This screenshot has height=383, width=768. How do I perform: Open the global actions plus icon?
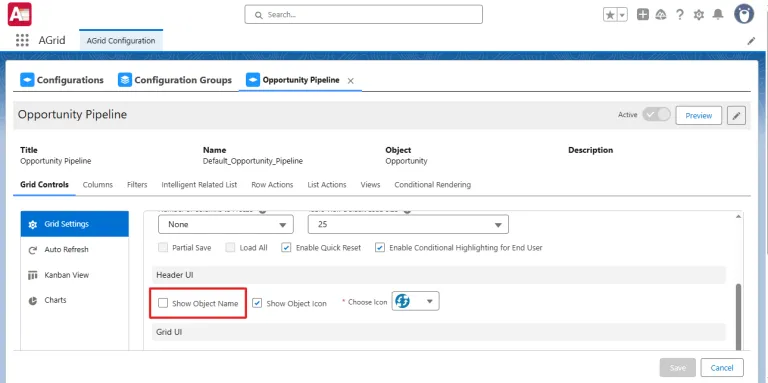[x=643, y=15]
